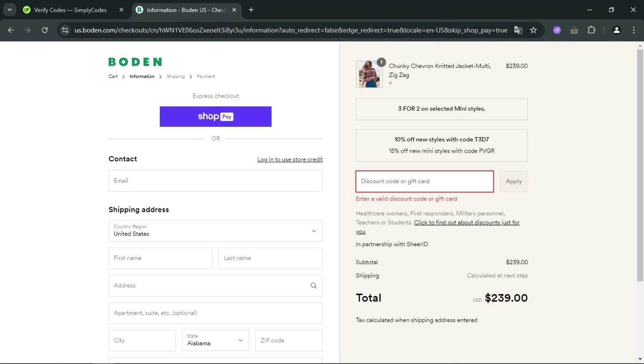The height and width of the screenshot is (364, 644).
Task: Focus the First name field
Action: pos(161,258)
